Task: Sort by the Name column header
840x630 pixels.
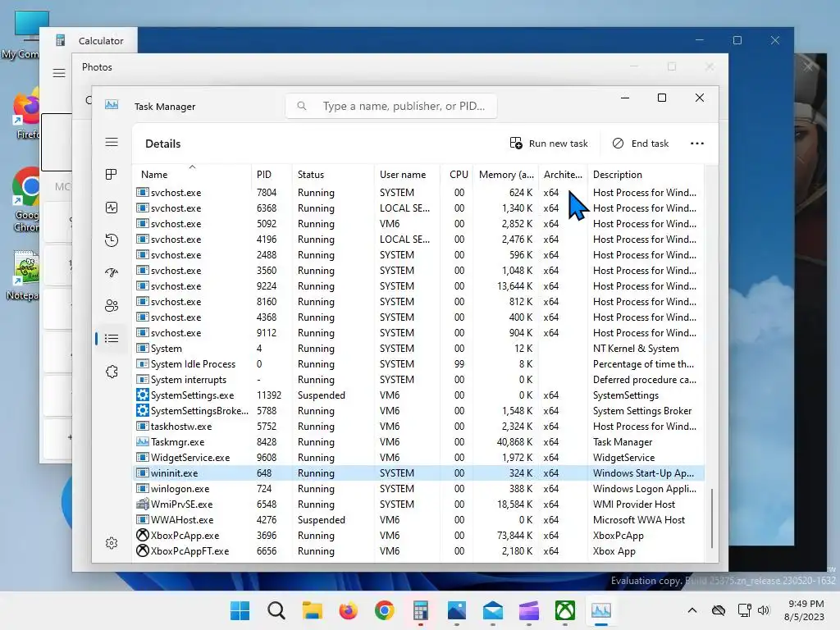Action: click(192, 175)
